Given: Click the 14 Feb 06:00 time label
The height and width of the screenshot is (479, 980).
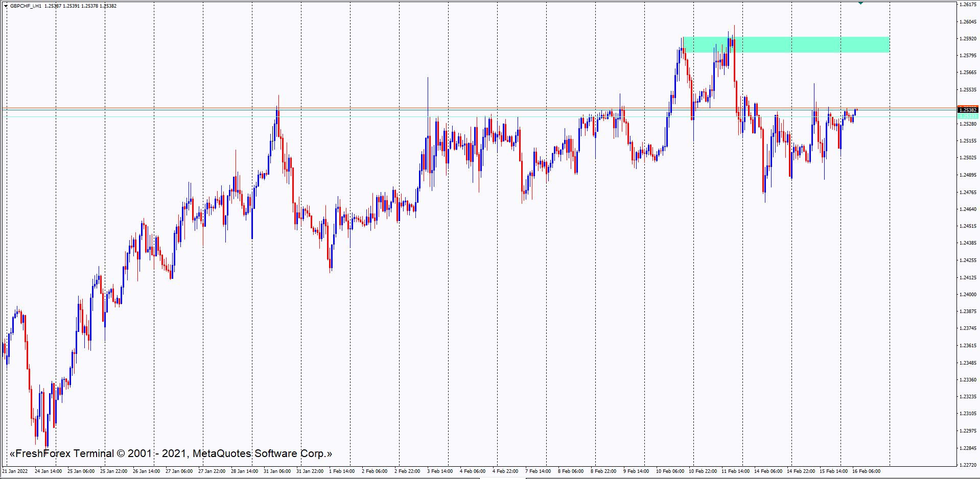Looking at the screenshot, I should click(x=768, y=471).
